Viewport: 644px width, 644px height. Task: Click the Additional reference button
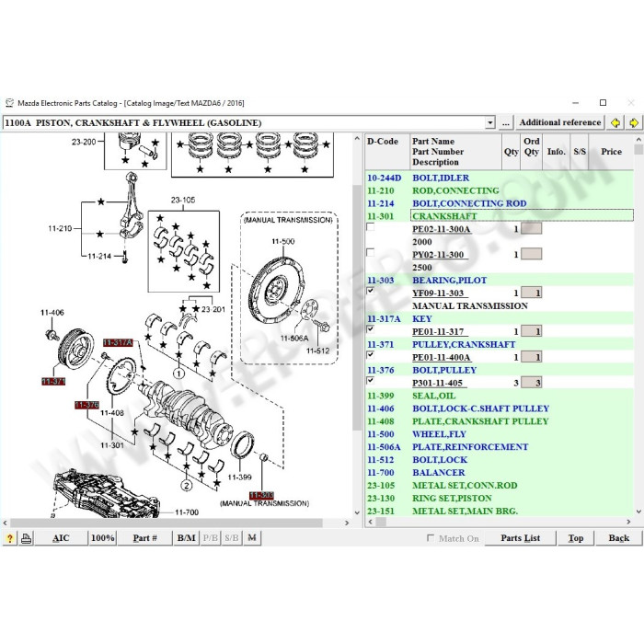point(559,122)
